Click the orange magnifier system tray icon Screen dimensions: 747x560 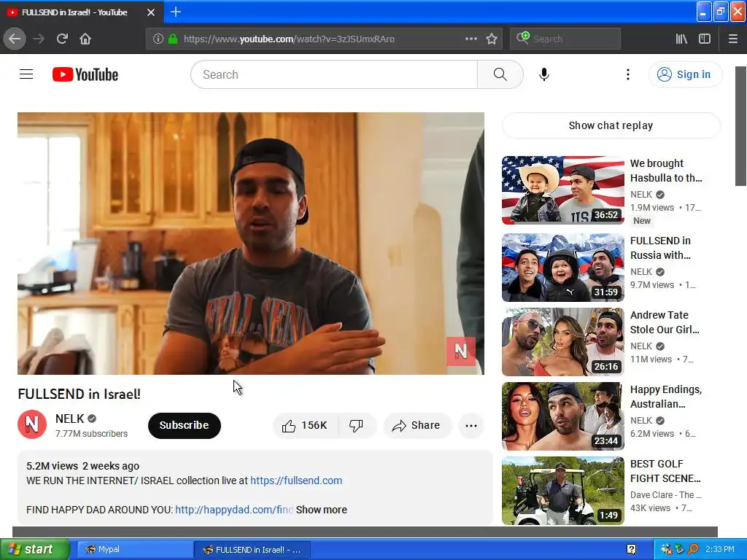tap(693, 549)
